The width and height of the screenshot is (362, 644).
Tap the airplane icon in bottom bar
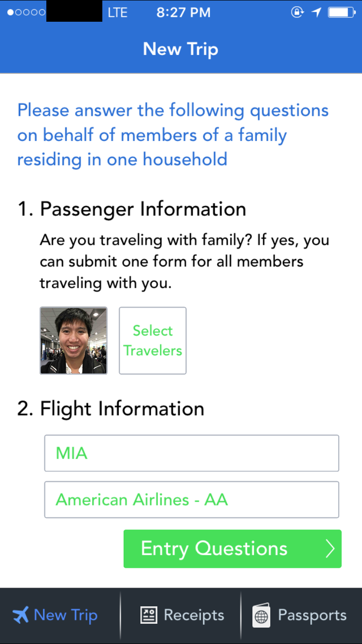coord(21,615)
